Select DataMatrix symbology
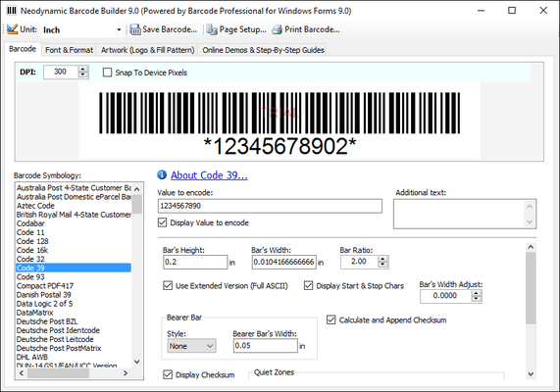 tap(74, 313)
